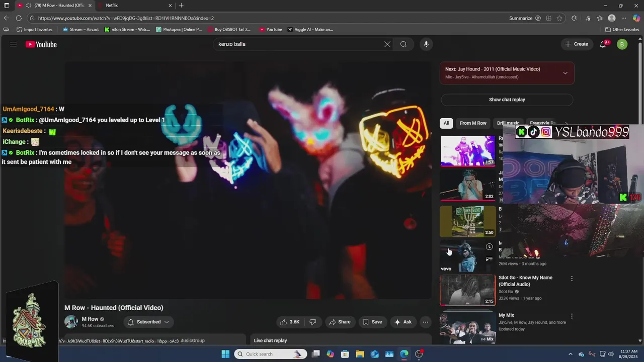Switch to the M Row - Haunted tab

point(54,5)
